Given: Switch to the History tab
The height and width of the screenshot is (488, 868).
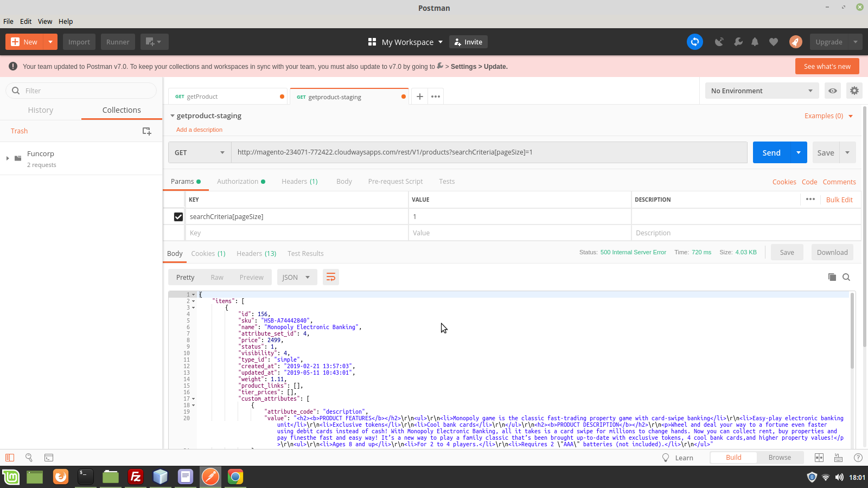Looking at the screenshot, I should click(41, 110).
